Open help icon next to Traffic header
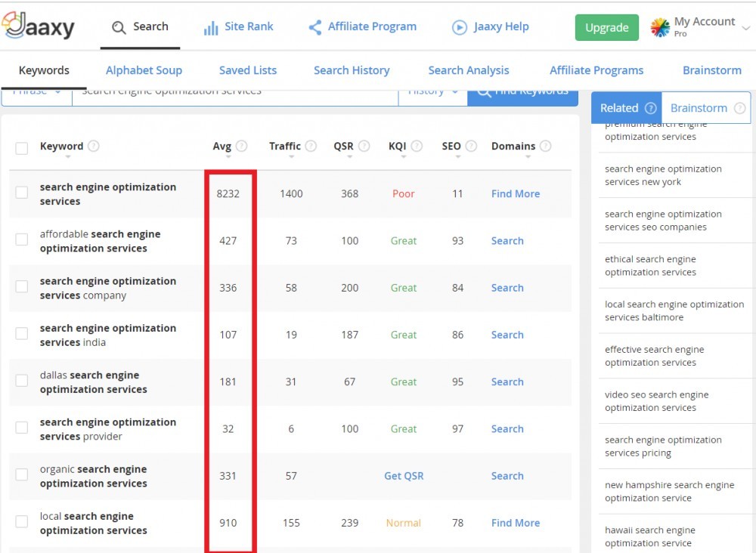756x553 pixels. coord(311,146)
